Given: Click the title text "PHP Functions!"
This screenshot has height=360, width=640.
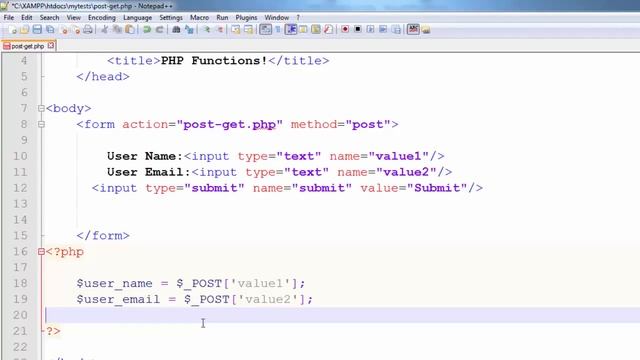Looking at the screenshot, I should 214,61.
